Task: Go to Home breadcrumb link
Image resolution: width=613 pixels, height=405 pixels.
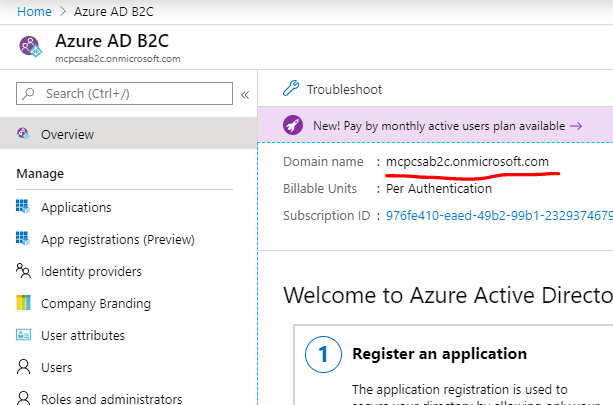Action: coord(34,11)
